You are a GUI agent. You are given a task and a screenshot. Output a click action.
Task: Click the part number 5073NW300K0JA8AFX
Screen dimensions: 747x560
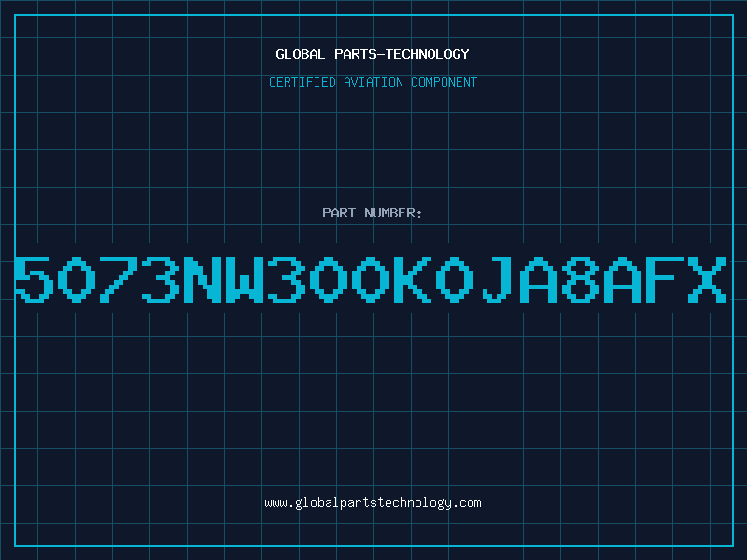[x=370, y=279]
